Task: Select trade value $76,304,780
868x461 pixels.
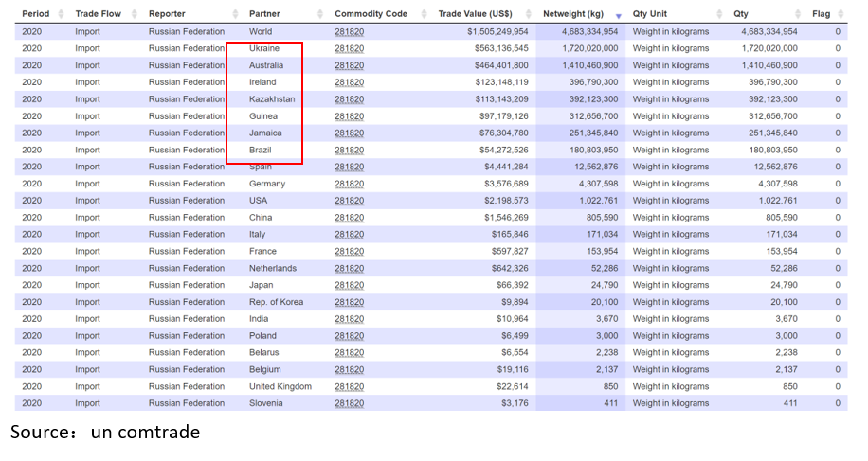Action: 504,133
